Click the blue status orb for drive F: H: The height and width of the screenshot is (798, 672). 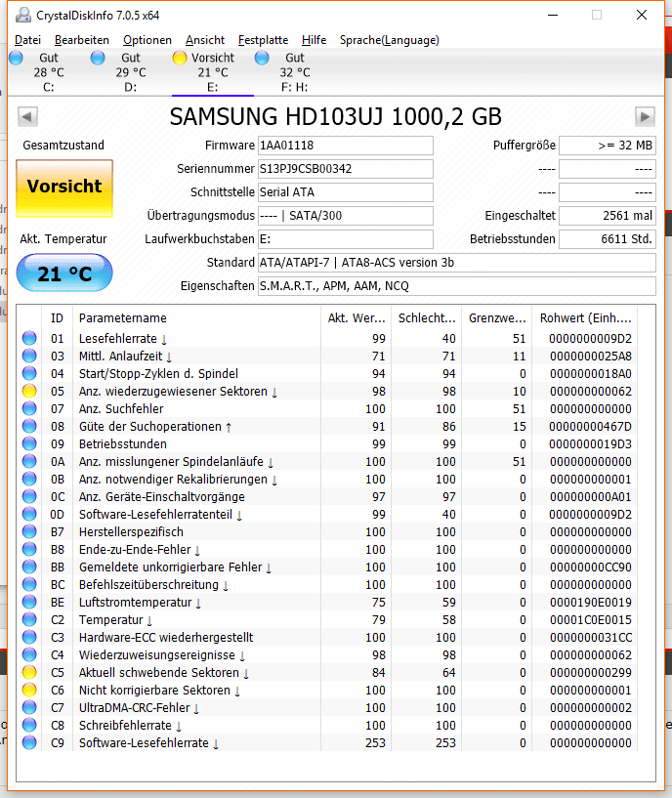click(x=262, y=58)
